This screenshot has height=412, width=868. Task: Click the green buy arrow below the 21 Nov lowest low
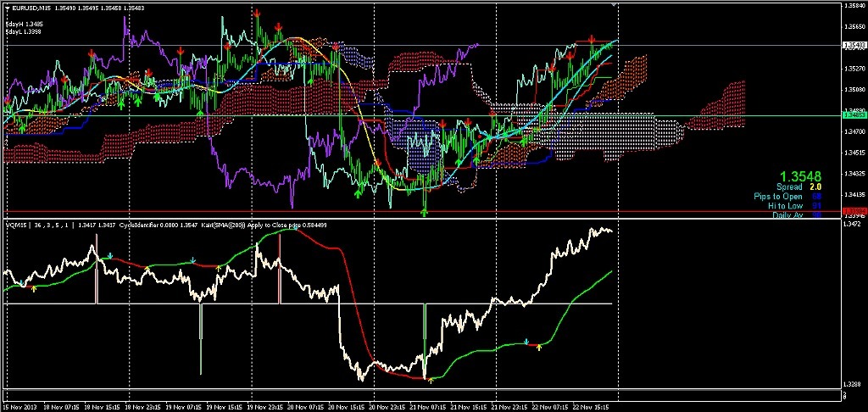425,211
